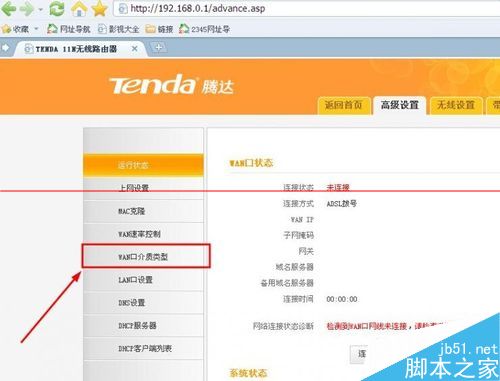Select the TENDA 11N无线路由器 browser tab
The image size is (500, 381).
(x=79, y=49)
